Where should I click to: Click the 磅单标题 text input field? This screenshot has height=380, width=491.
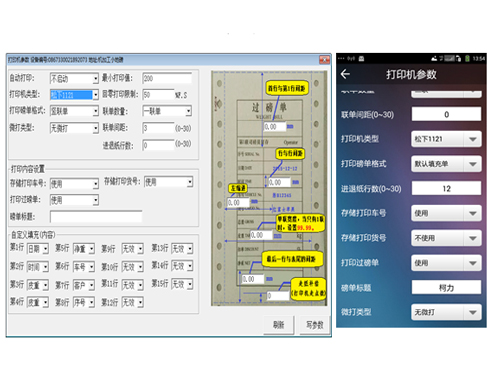96,217
